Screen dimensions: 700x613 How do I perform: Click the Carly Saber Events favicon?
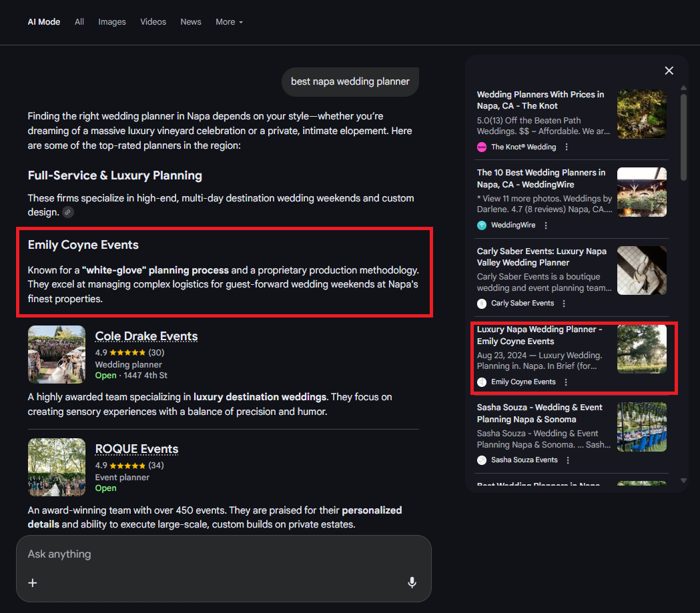pyautogui.click(x=482, y=303)
